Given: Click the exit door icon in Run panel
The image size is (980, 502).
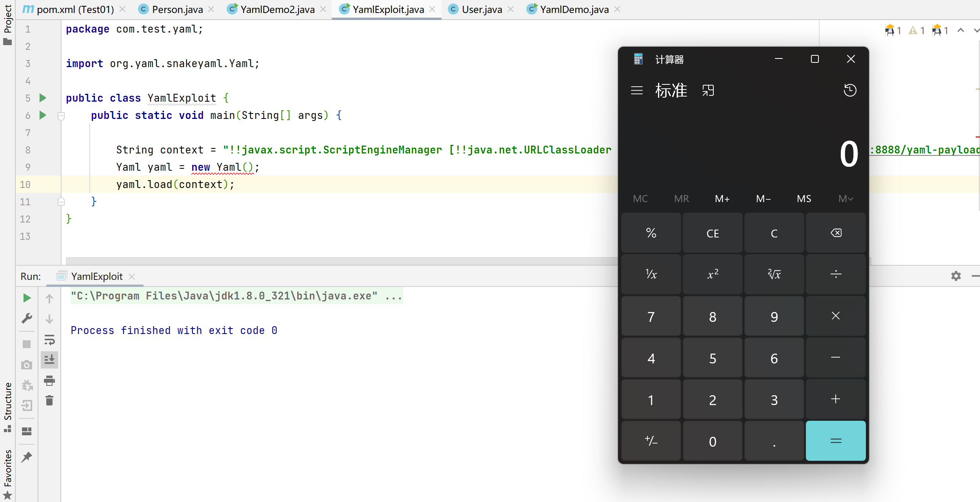Looking at the screenshot, I should 27,405.
